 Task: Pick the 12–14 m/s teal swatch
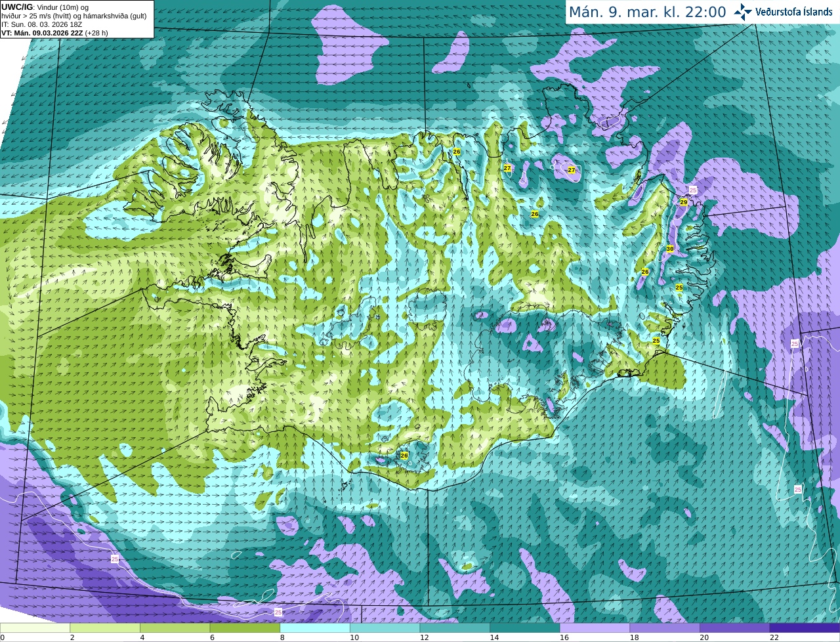point(455,628)
